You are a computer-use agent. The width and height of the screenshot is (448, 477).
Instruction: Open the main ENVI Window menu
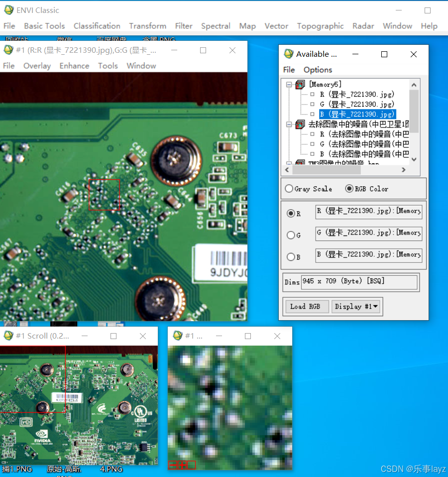tap(398, 26)
